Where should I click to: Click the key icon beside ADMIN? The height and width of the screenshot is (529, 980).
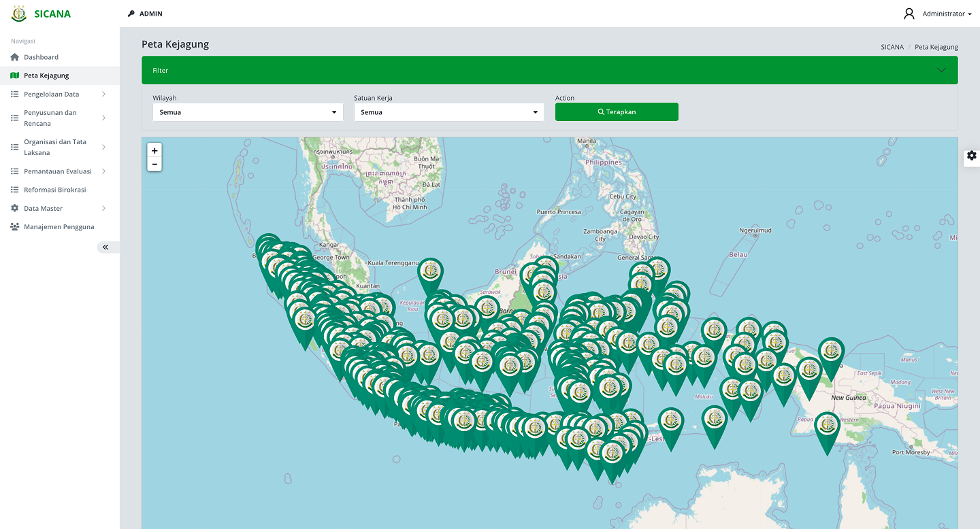tap(131, 14)
